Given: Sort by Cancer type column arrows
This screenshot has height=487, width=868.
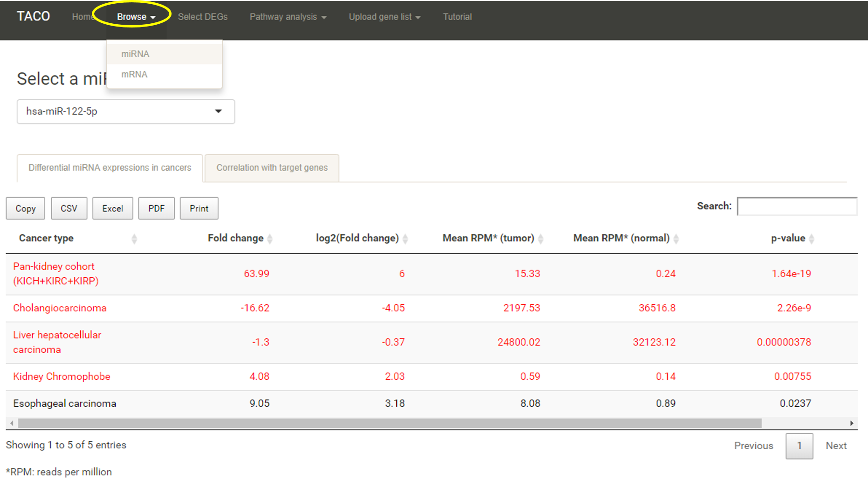Looking at the screenshot, I should pyautogui.click(x=134, y=239).
